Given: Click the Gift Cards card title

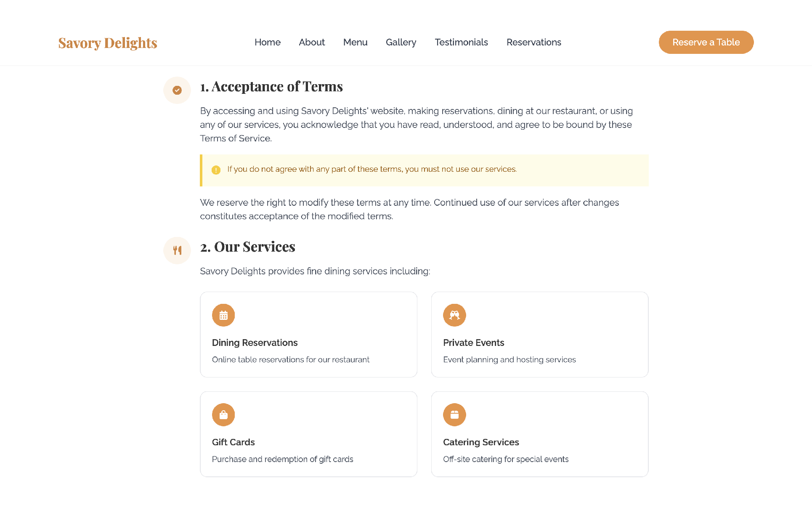Looking at the screenshot, I should pos(233,442).
